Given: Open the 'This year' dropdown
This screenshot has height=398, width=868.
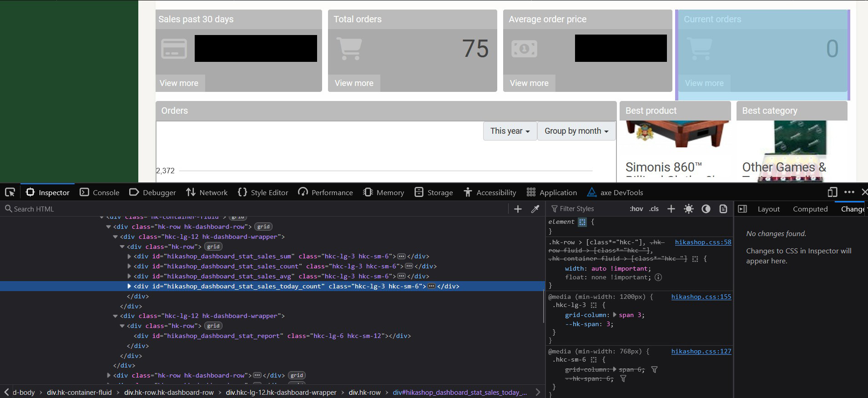Looking at the screenshot, I should tap(510, 131).
